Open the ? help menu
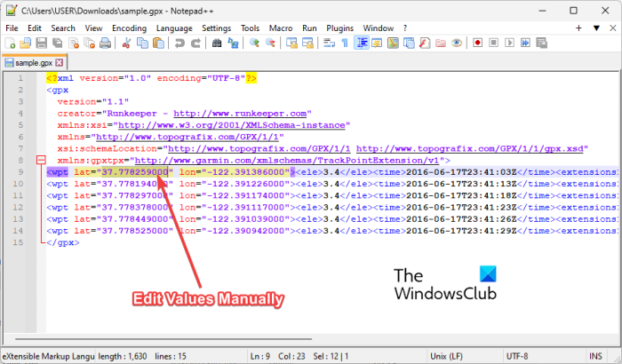Viewport: 622px width, 364px height. [405, 28]
